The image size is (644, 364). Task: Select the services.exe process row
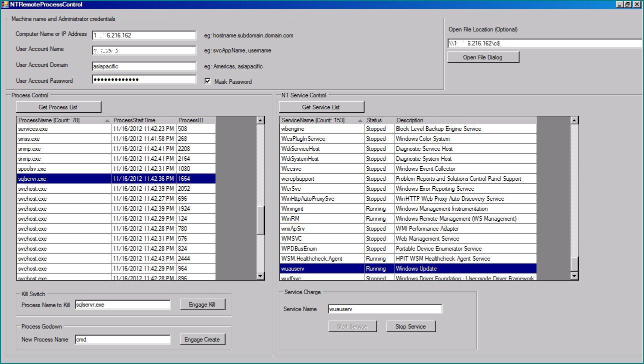click(x=116, y=129)
